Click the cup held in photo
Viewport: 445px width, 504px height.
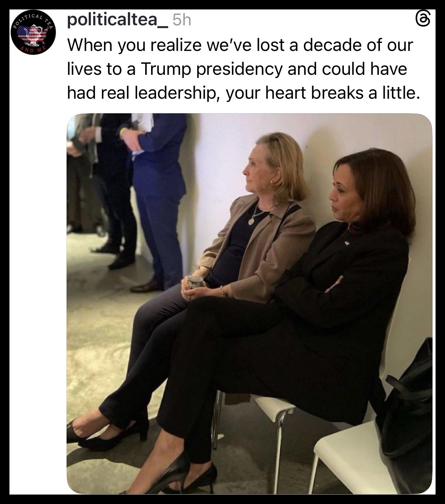195,282
